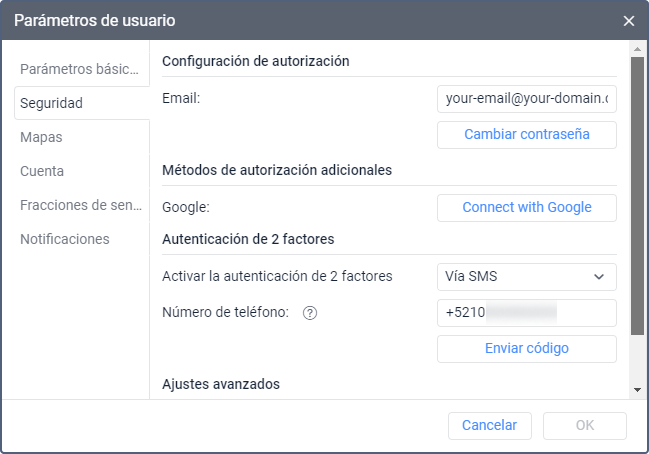649x454 pixels.
Task: Click the Parámetros de usuario title bar
Action: 300,21
